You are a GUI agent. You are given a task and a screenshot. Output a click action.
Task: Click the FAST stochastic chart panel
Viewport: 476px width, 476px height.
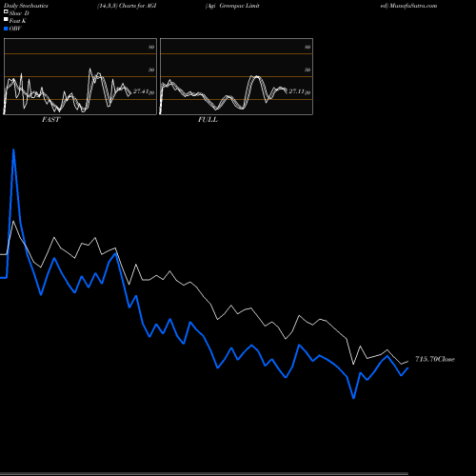point(80,76)
